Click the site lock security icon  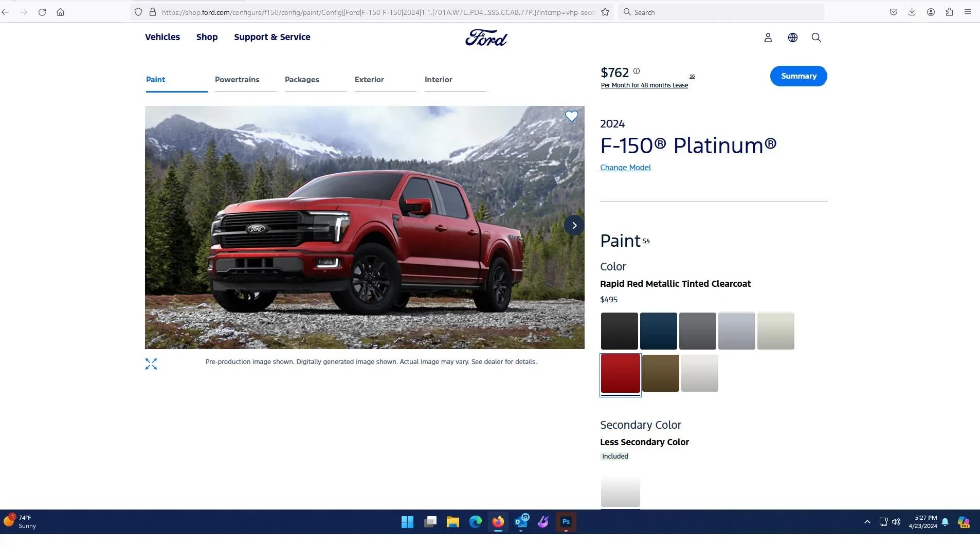click(153, 12)
